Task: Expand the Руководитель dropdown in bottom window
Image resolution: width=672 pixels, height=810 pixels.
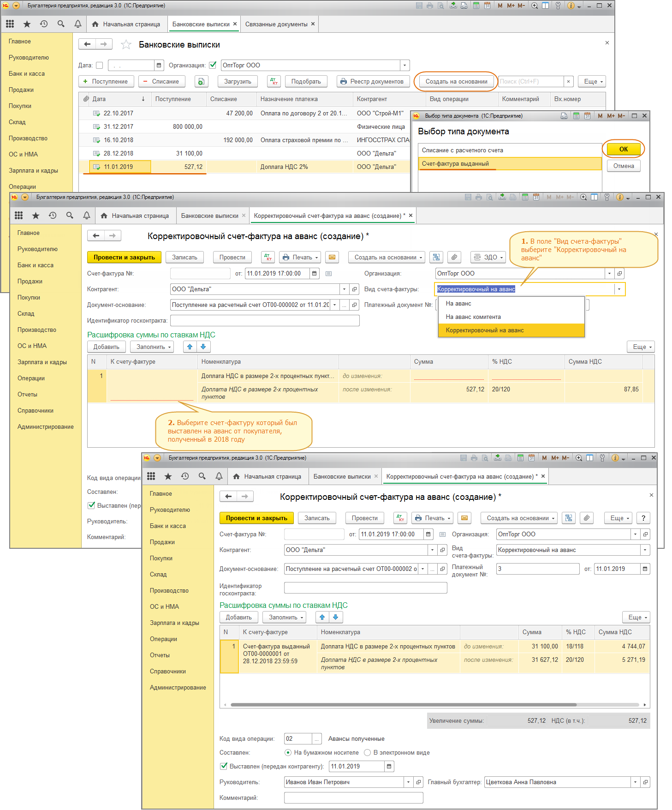Action: tap(408, 782)
